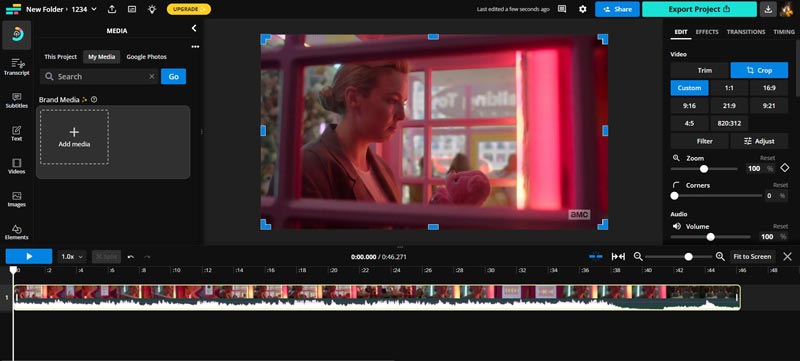Click the Trim button
The width and height of the screenshot is (800, 361).
point(699,70)
